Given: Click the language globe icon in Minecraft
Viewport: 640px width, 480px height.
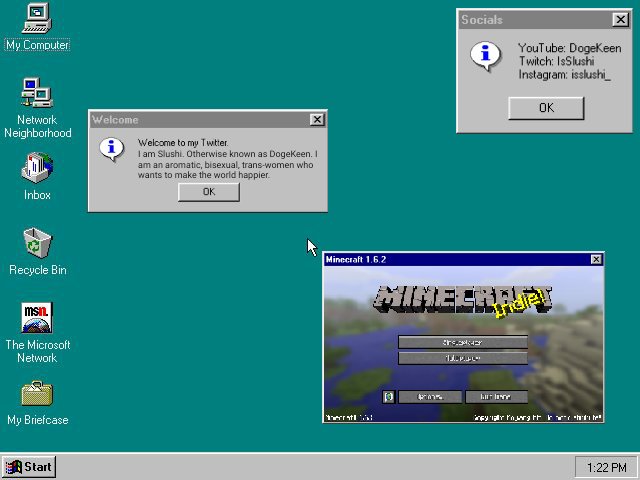Looking at the screenshot, I should point(389,397).
